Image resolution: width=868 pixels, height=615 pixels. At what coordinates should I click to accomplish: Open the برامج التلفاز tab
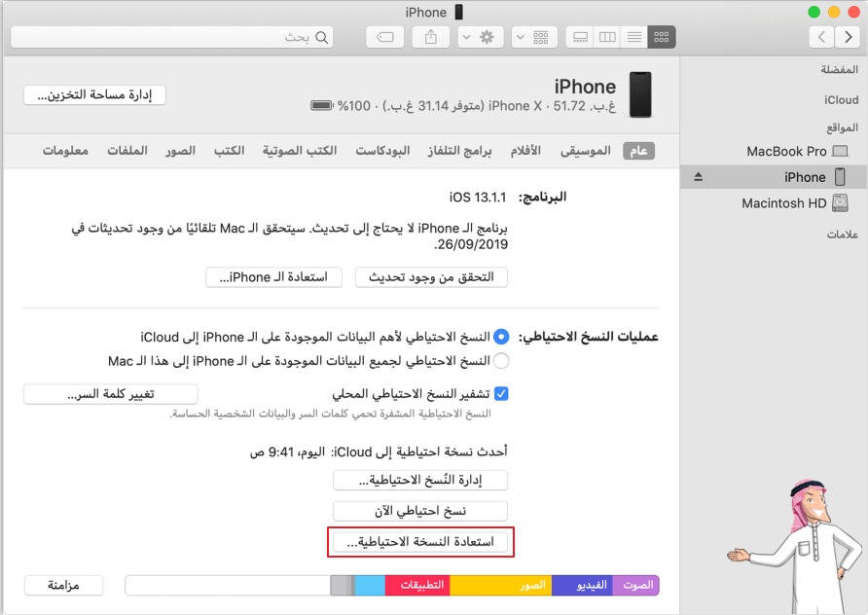[x=459, y=151]
